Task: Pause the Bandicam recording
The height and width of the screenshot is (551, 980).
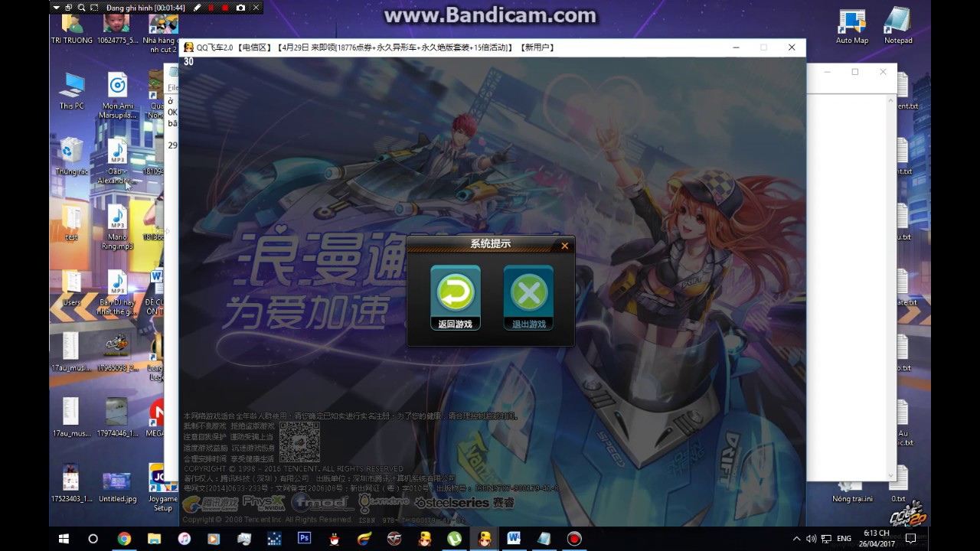Action: 211,8
